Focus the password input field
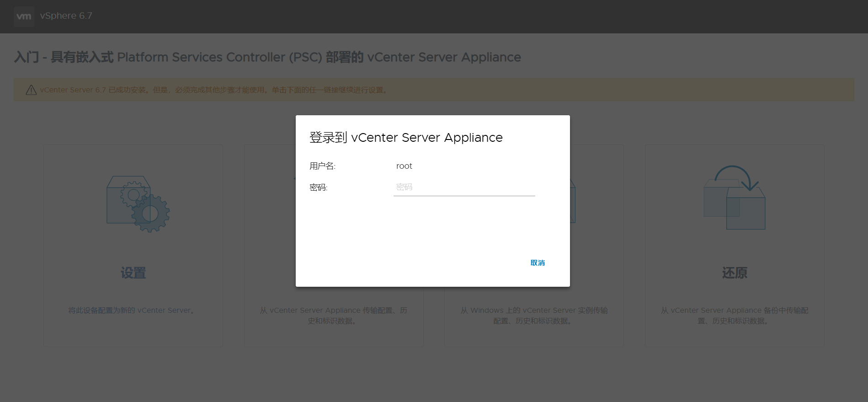This screenshot has width=868, height=402. [464, 187]
